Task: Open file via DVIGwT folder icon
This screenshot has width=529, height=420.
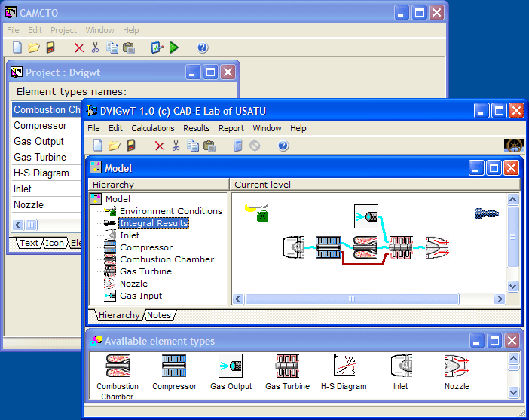Action: pos(115,146)
